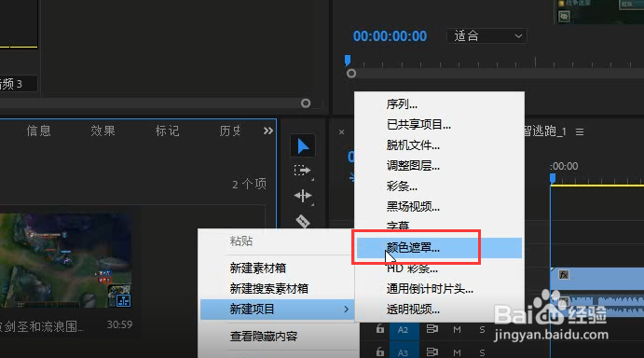
Task: Select the Ripple Edit tool
Action: click(x=303, y=196)
